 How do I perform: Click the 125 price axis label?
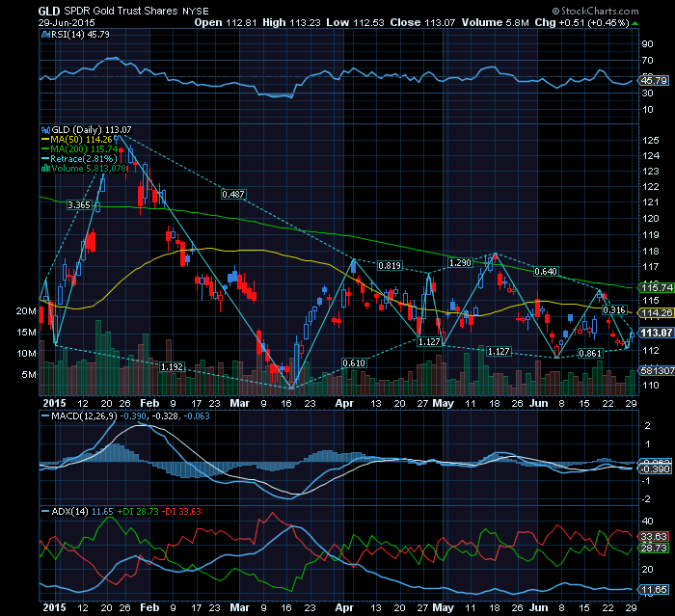(x=651, y=141)
